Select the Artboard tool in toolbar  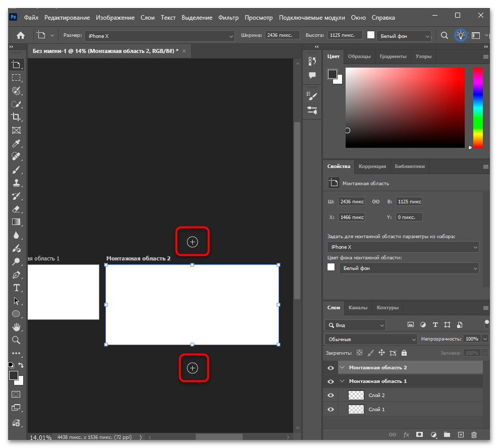pyautogui.click(x=16, y=64)
